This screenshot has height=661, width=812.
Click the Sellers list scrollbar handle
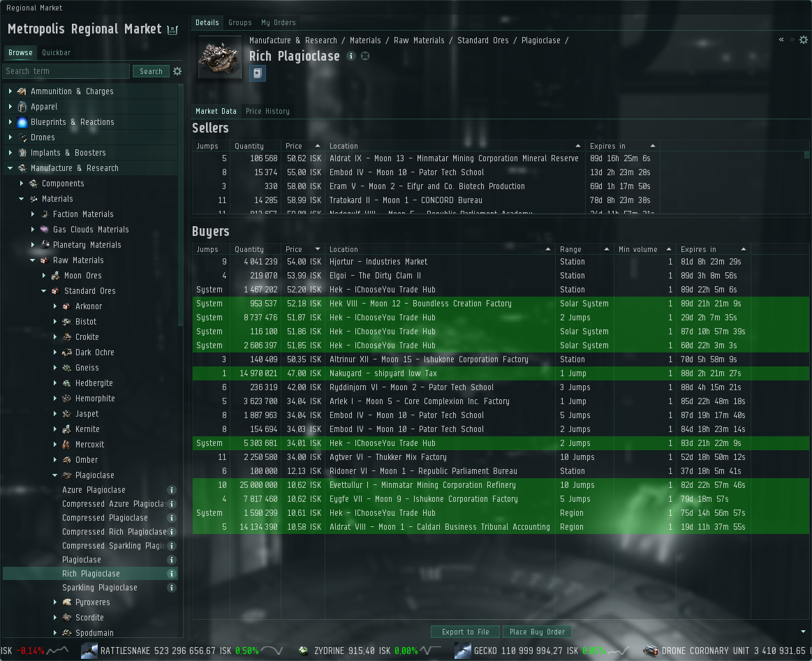[x=806, y=155]
